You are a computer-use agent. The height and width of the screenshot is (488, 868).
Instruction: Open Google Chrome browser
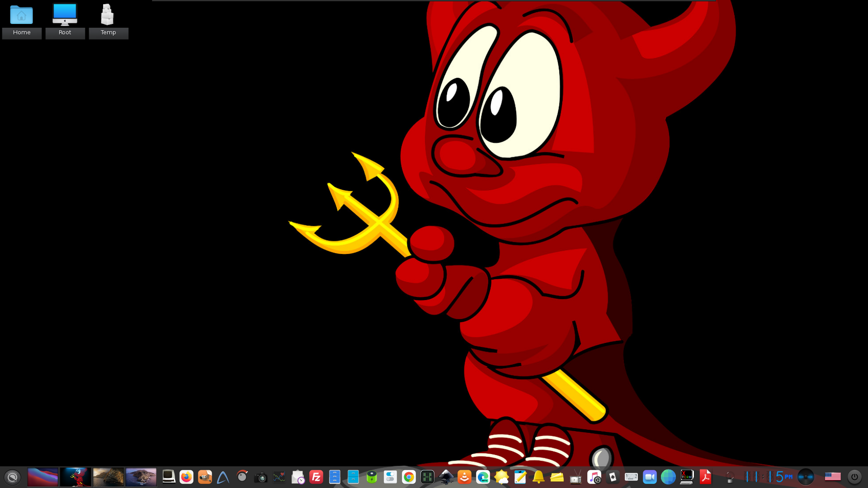pyautogui.click(x=409, y=477)
